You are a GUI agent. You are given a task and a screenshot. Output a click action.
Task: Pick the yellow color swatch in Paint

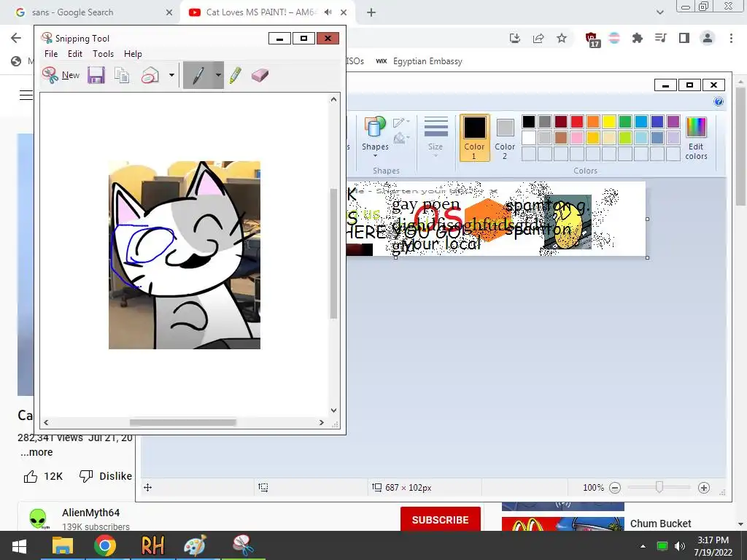(x=609, y=122)
